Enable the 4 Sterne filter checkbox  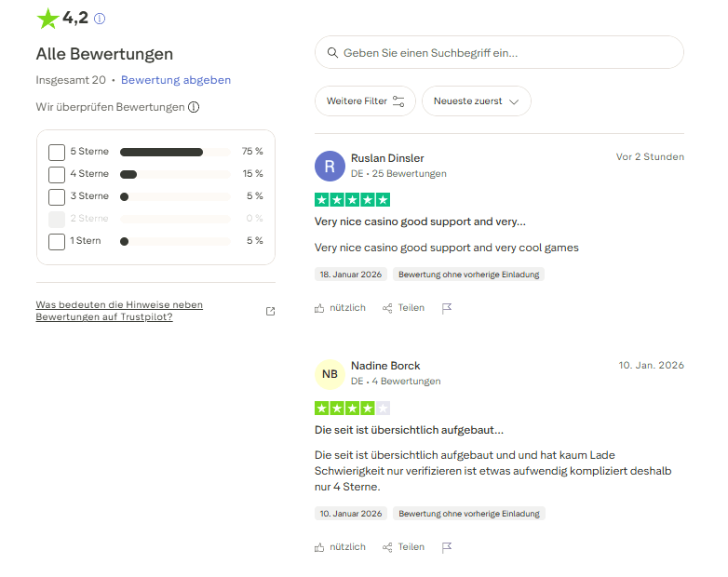pos(57,174)
